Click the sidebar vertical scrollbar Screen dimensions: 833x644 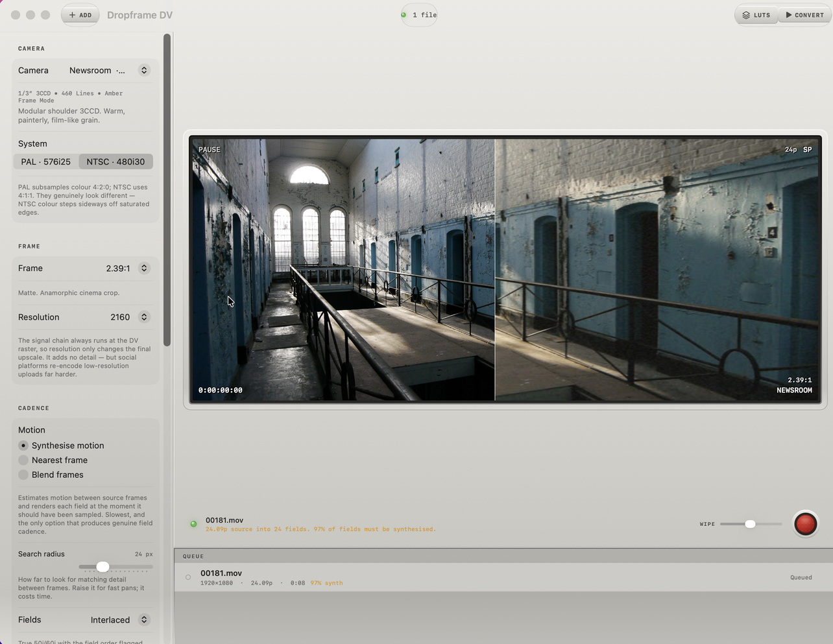click(167, 189)
